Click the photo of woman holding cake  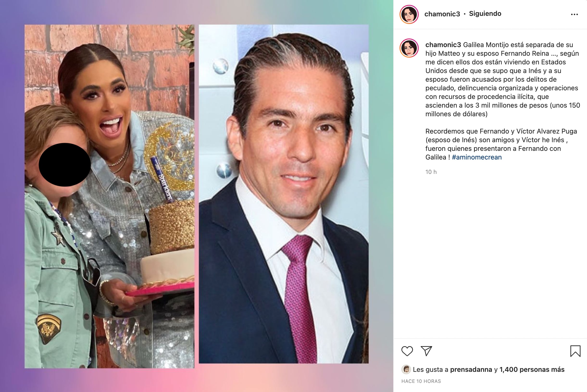tap(109, 196)
